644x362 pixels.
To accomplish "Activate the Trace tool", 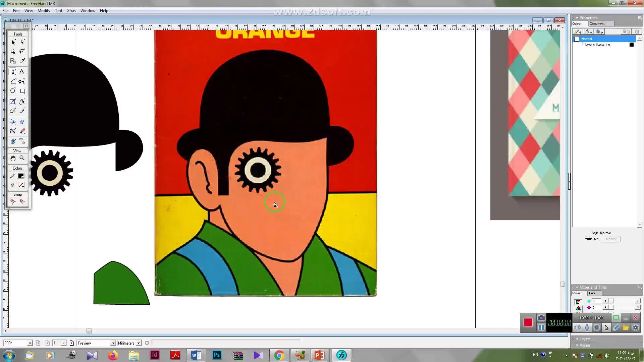I will [x=13, y=131].
